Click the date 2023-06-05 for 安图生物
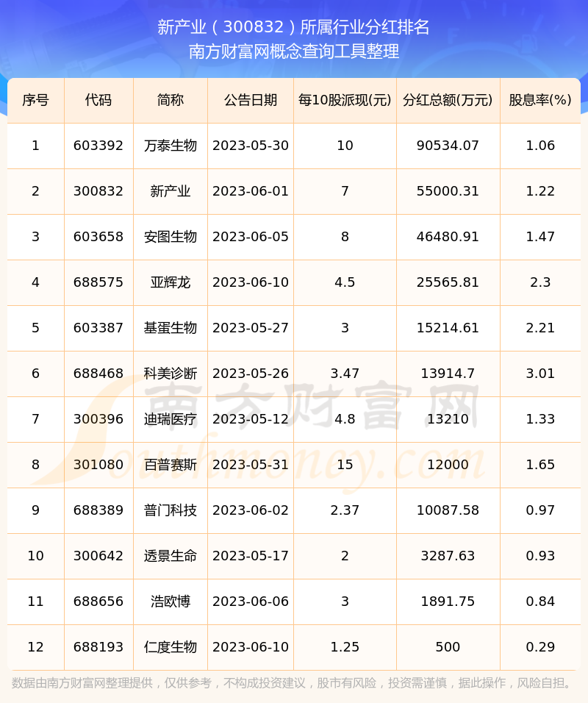This screenshot has width=588, height=703. [x=250, y=237]
